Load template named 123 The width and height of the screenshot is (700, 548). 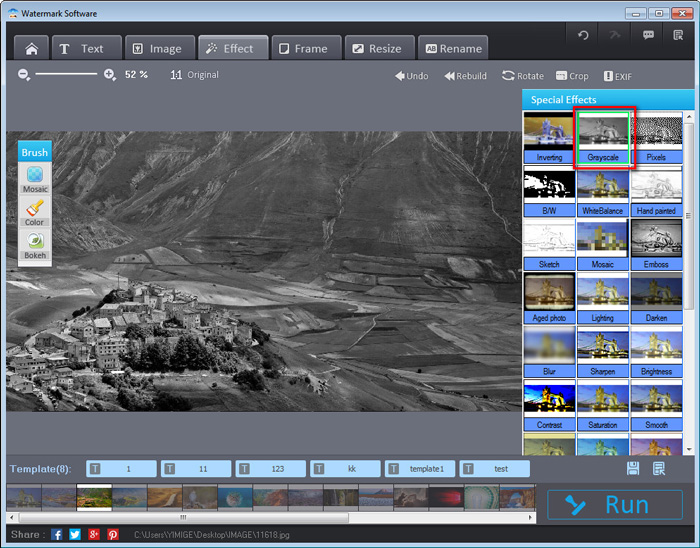coord(271,469)
